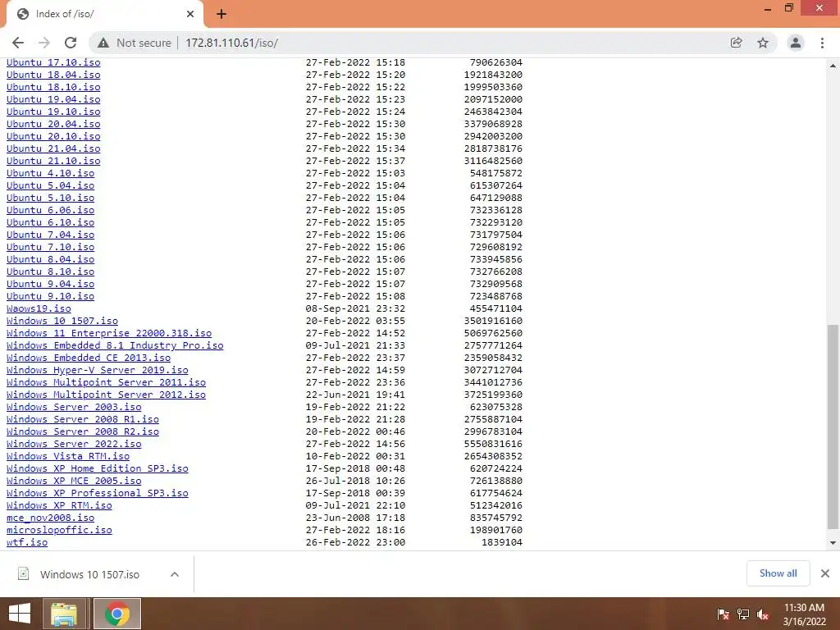Click the Ubuntu_20.10.iso link
The height and width of the screenshot is (630, 840).
[53, 137]
